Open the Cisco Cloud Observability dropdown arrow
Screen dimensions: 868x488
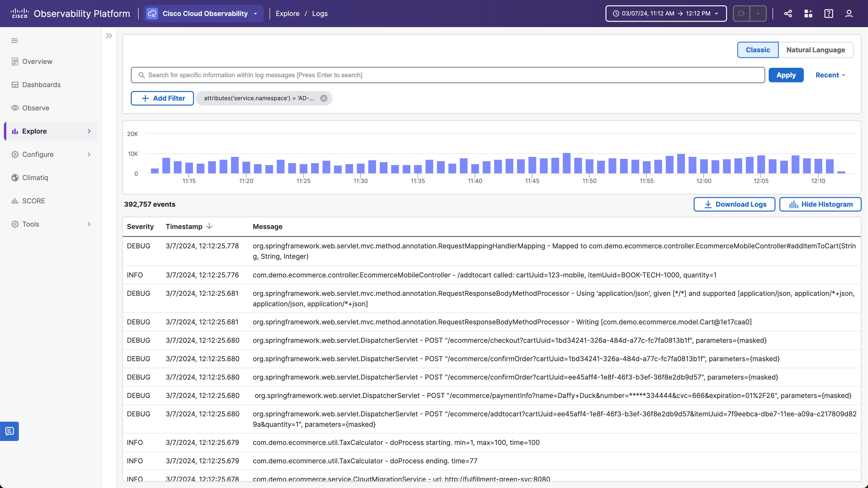(256, 14)
